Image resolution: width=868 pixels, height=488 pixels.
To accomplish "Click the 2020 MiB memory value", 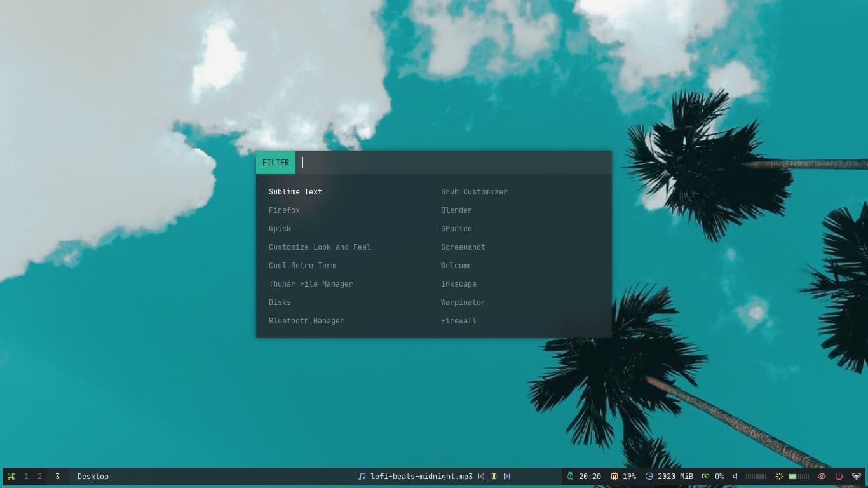I will [675, 477].
